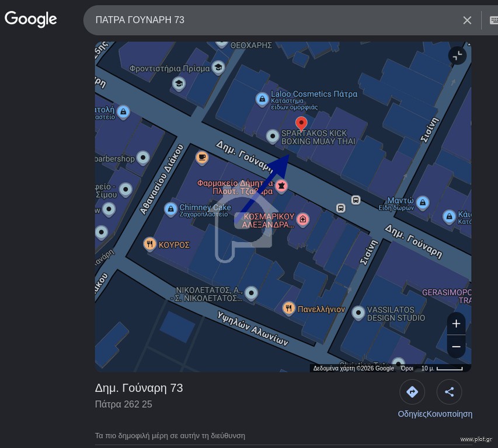
Task: Click the Μαντώ gift shop pin
Action: [x=423, y=202]
